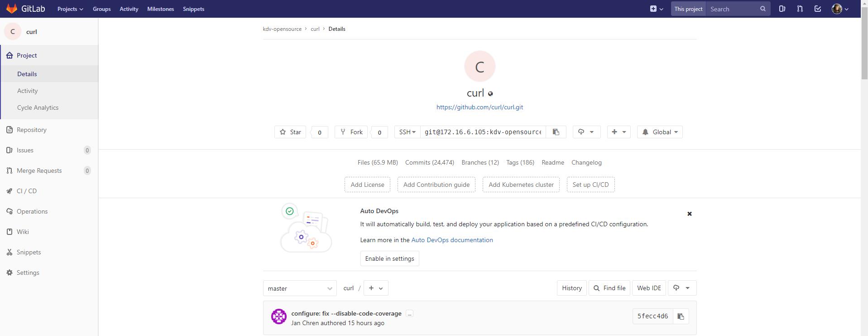868x336 pixels.
Task: Open the Groups menu
Action: (x=102, y=9)
